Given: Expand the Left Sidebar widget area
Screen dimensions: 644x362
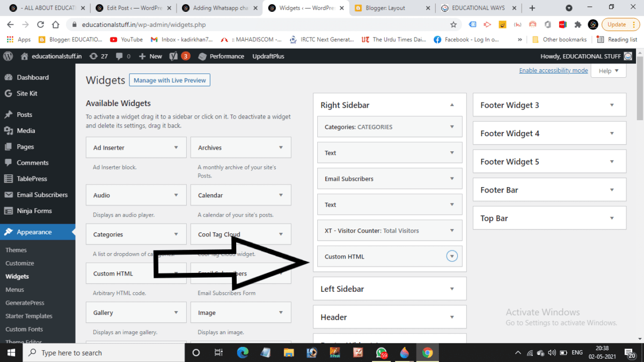Looking at the screenshot, I should click(x=452, y=289).
